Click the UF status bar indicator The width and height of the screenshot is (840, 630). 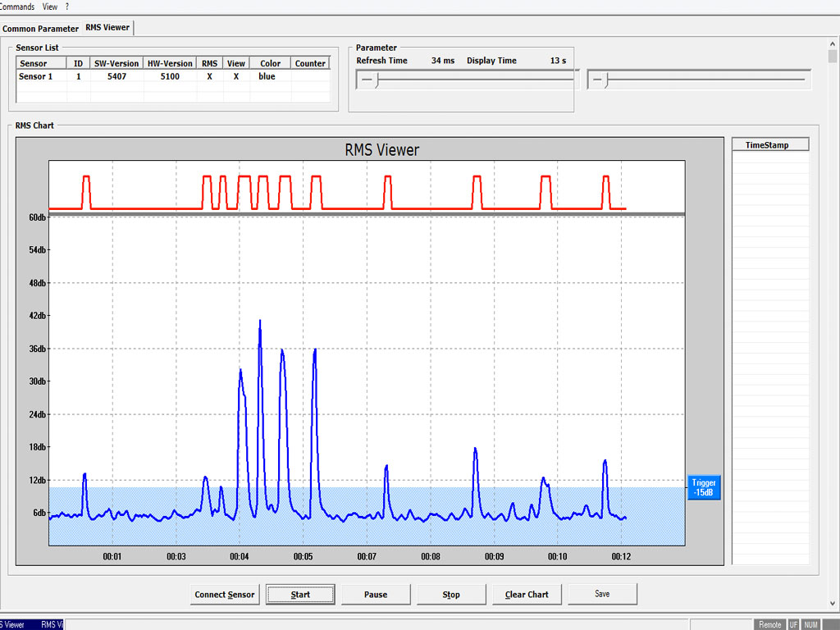tap(793, 624)
